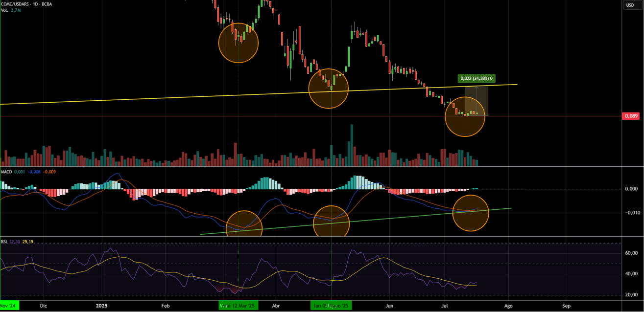Viewport: 644px width, 312px height.
Task: Click the COME/USDARS symbol title
Action: (16, 4)
